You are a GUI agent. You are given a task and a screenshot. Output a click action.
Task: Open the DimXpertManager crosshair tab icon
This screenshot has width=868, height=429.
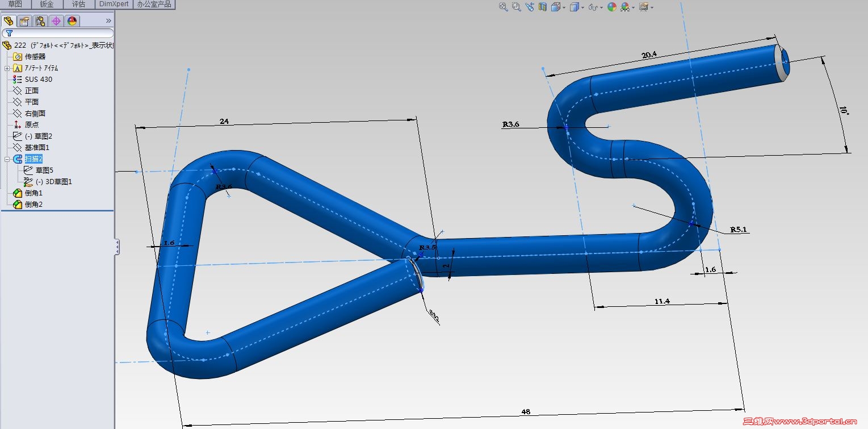pos(56,21)
